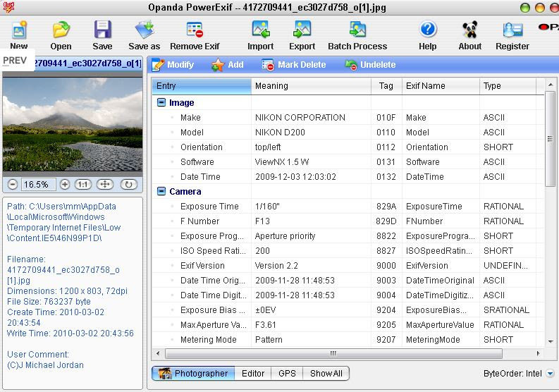The image size is (559, 392).
Task: Click the Exif Name column header
Action: (441, 86)
